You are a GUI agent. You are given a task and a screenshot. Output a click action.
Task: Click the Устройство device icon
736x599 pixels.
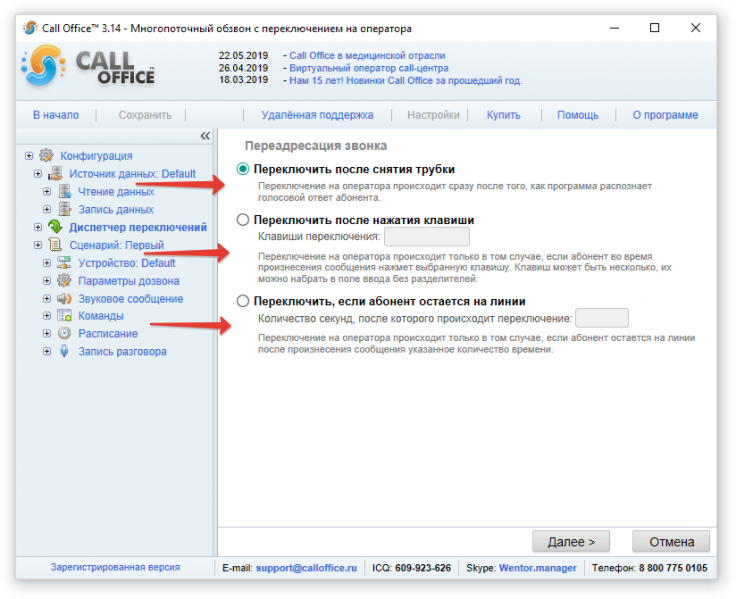pos(64,263)
